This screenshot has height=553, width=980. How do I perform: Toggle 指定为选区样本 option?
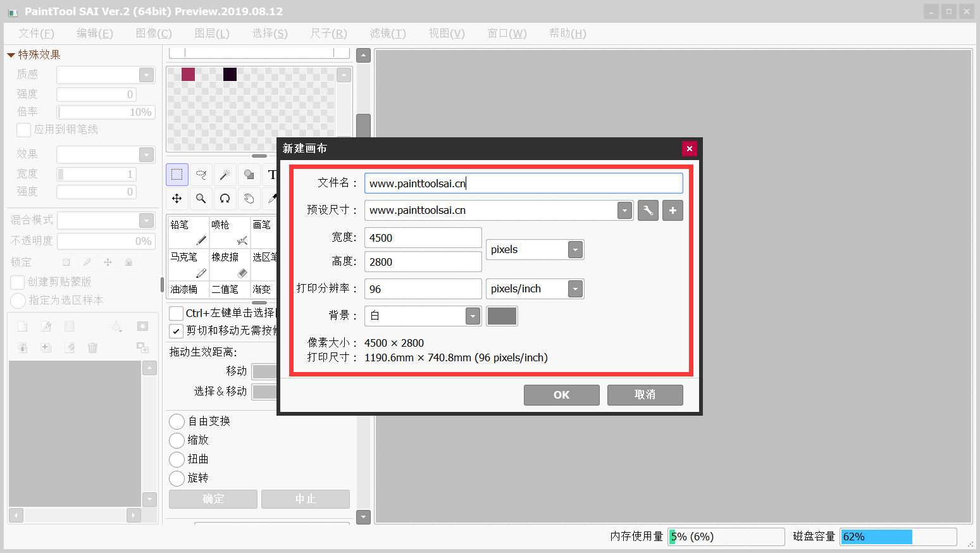[18, 301]
